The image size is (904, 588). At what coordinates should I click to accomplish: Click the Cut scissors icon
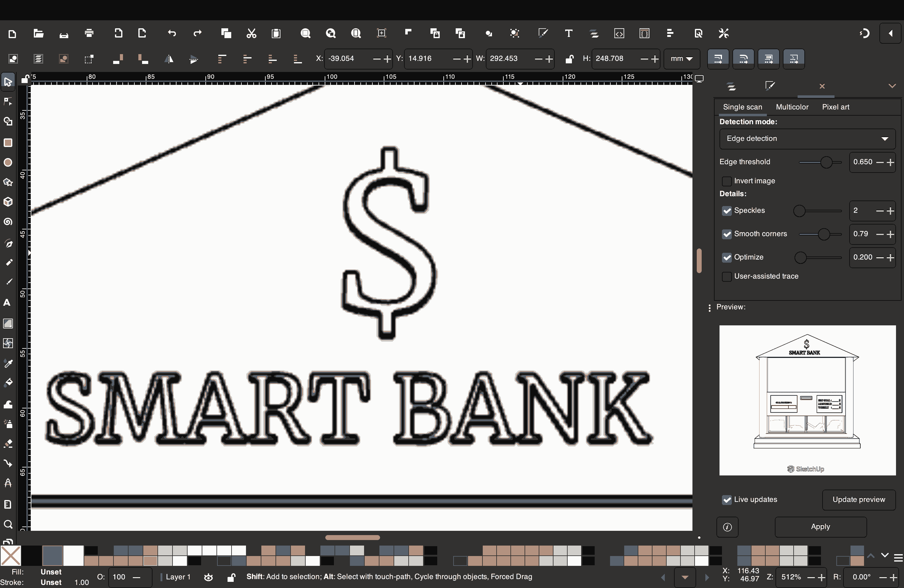click(x=252, y=34)
